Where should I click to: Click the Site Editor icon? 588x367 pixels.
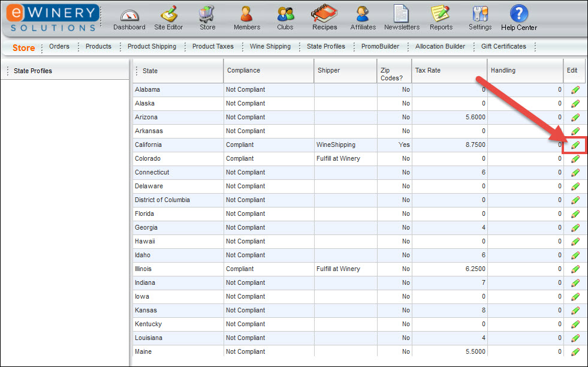(x=168, y=14)
